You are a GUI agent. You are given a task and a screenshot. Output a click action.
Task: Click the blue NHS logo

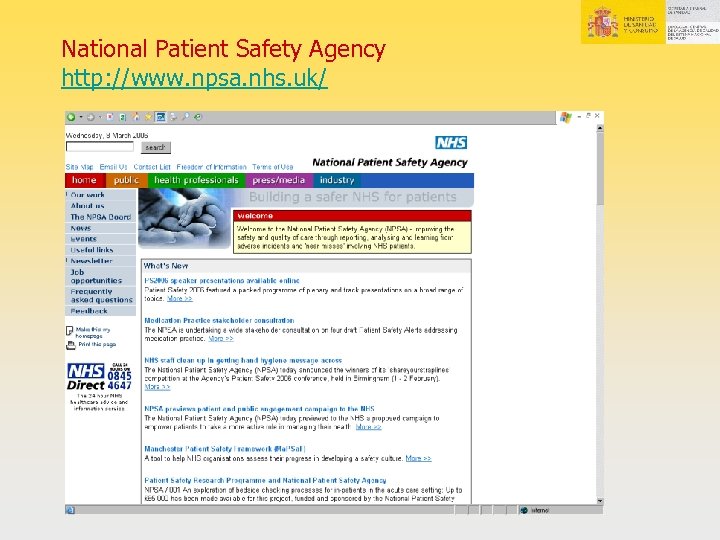pos(451,142)
